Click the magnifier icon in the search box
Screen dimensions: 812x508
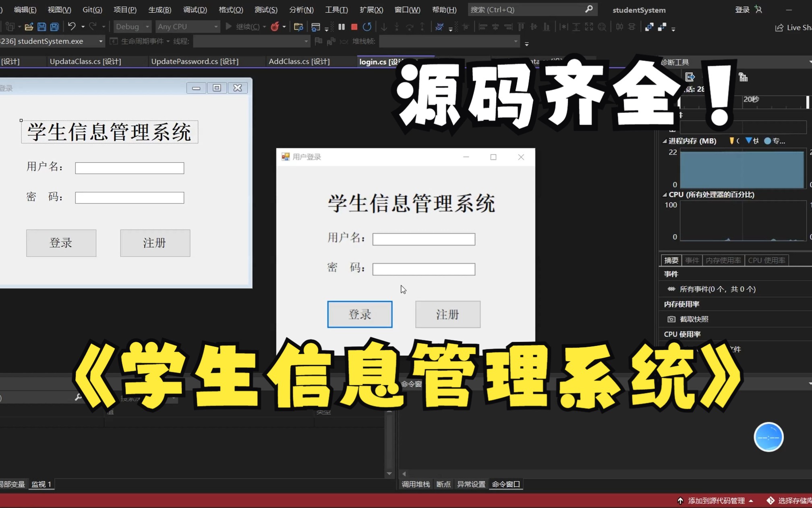(589, 9)
